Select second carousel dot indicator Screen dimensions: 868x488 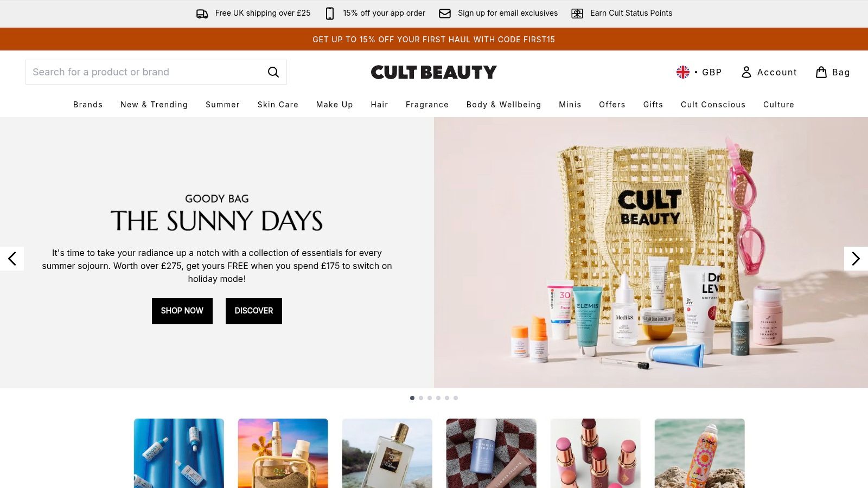[421, 398]
